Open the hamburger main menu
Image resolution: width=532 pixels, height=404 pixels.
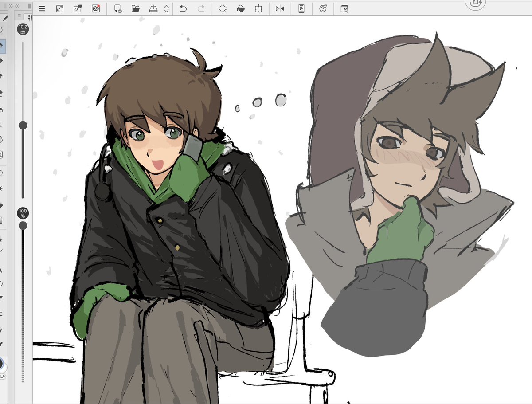(42, 8)
